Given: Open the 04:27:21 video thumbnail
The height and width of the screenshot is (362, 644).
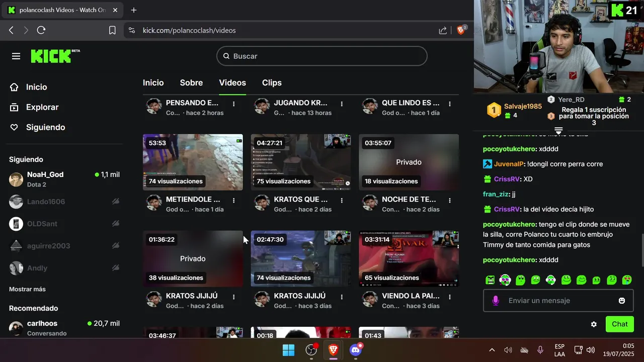Looking at the screenshot, I should pyautogui.click(x=301, y=162).
